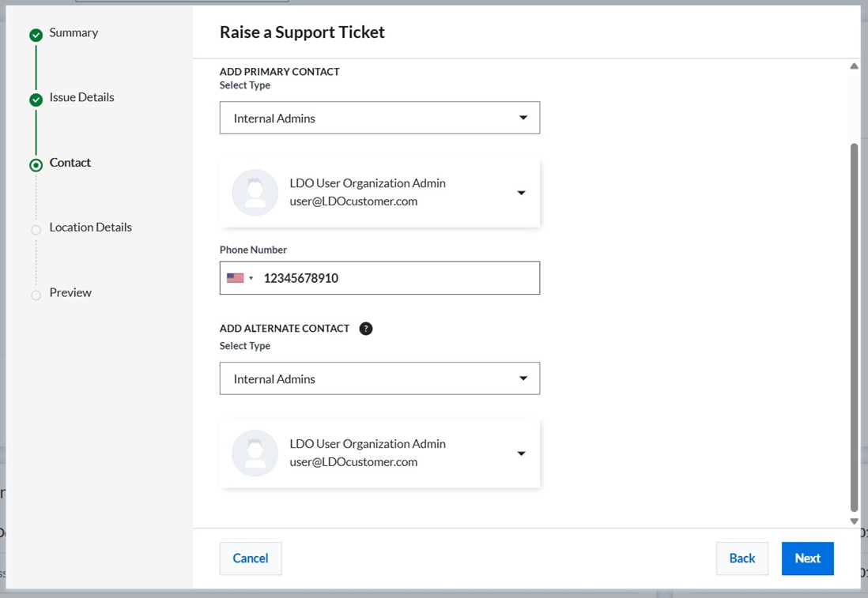Cancel the support ticket
868x598 pixels.
[250, 559]
